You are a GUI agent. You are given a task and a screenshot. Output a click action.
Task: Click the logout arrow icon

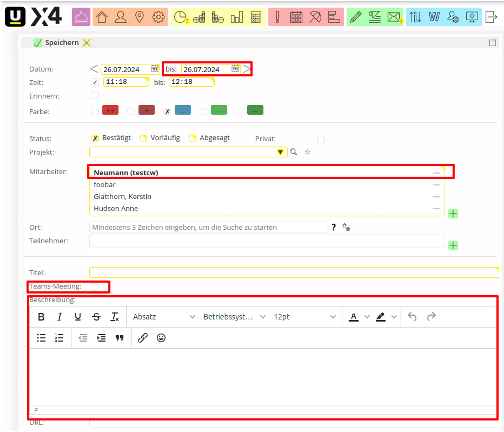[491, 17]
